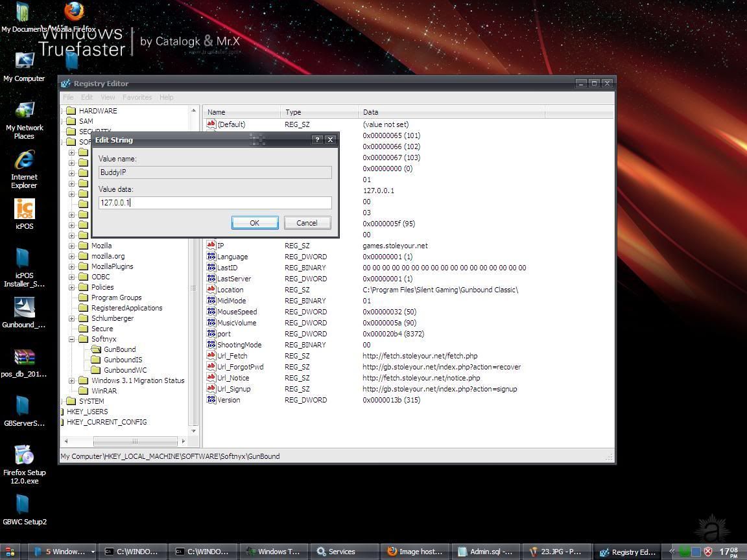Open the My Computer desktop icon
This screenshot has width=747, height=560.
24,62
